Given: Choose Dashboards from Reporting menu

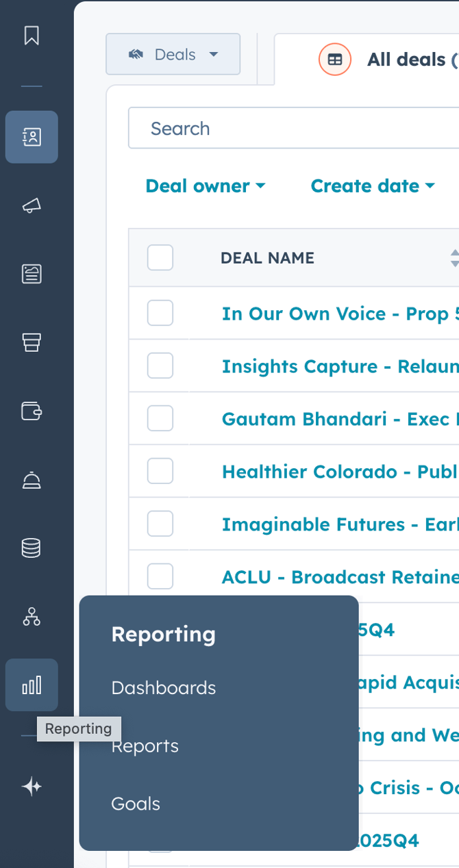Looking at the screenshot, I should point(164,688).
